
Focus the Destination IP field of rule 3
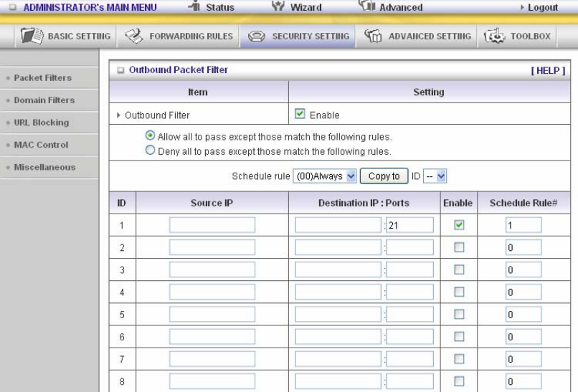pyautogui.click(x=338, y=269)
